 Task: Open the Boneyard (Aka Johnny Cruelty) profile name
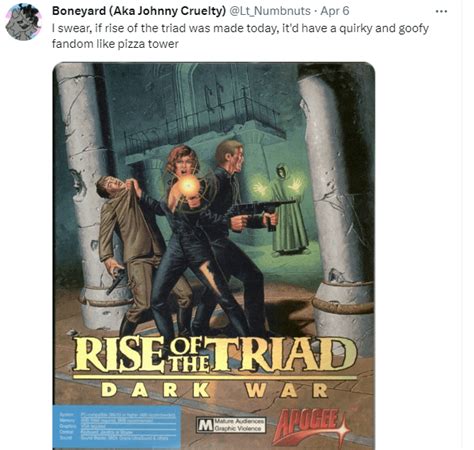139,11
